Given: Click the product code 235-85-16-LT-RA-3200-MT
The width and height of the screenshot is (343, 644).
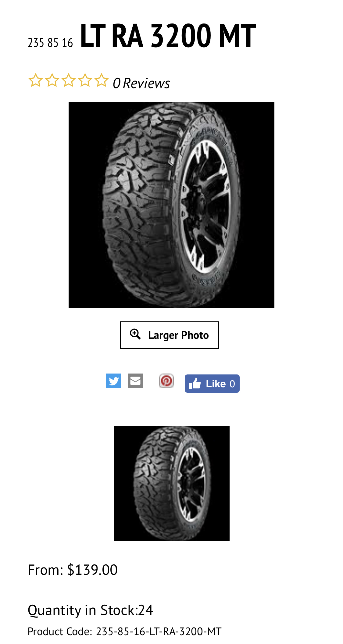Looking at the screenshot, I should pyautogui.click(x=159, y=631).
